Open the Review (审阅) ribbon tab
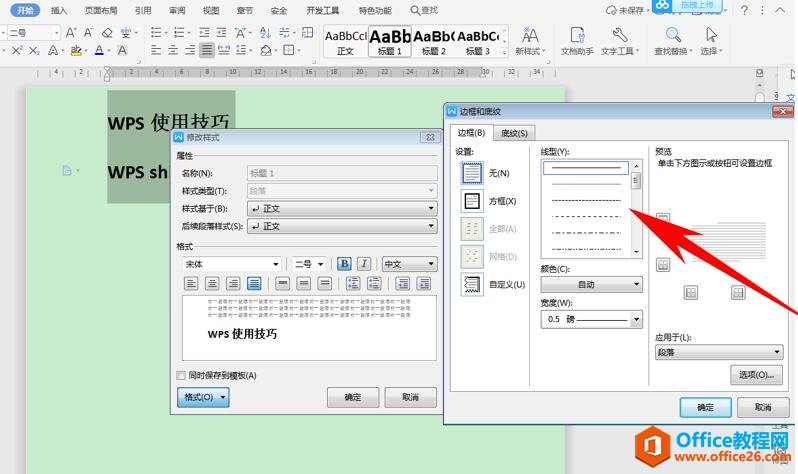This screenshot has width=798, height=474. pyautogui.click(x=177, y=10)
